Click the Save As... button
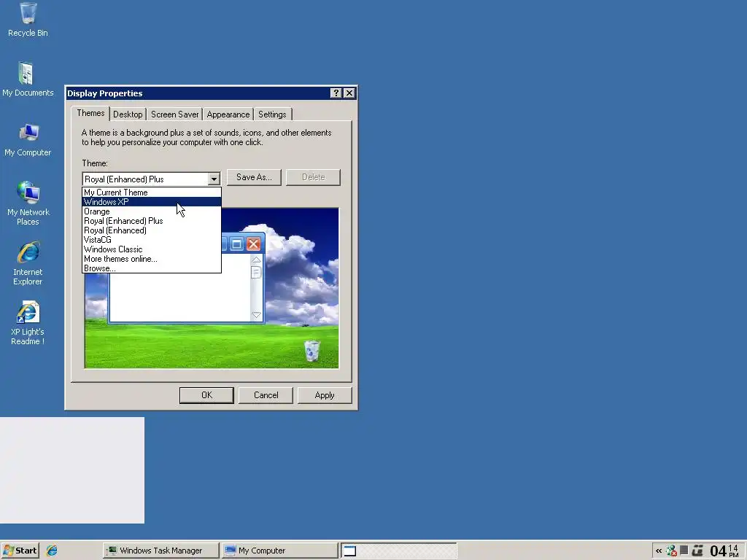 click(254, 177)
